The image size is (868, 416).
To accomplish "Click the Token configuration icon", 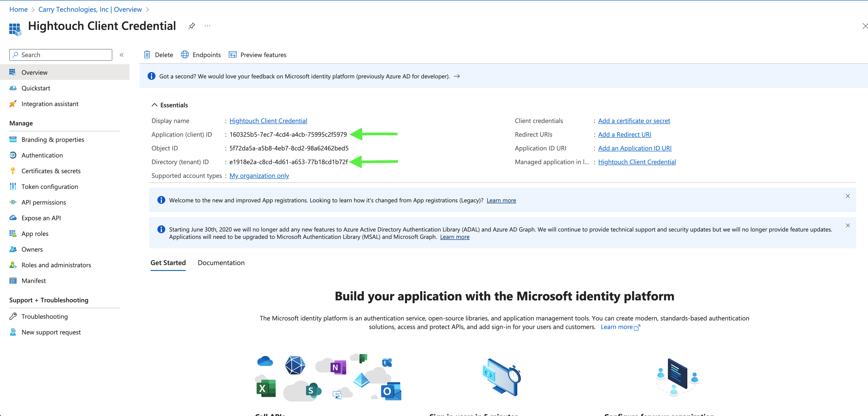I will [x=13, y=186].
